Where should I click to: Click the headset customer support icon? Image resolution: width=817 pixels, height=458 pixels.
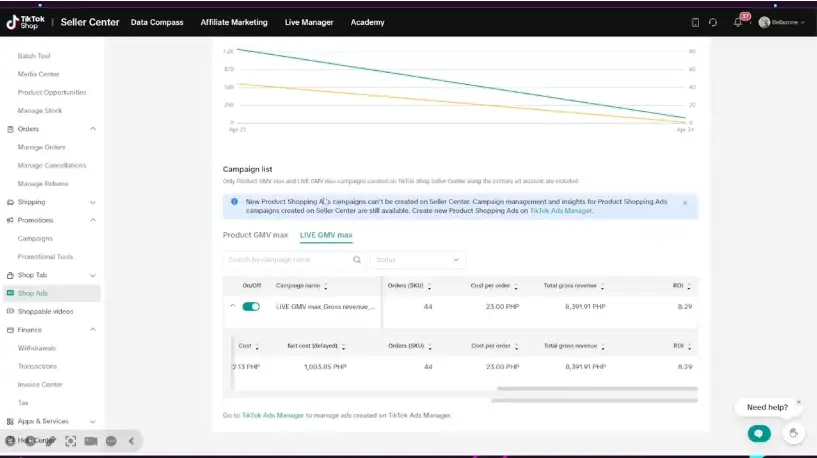[713, 22]
